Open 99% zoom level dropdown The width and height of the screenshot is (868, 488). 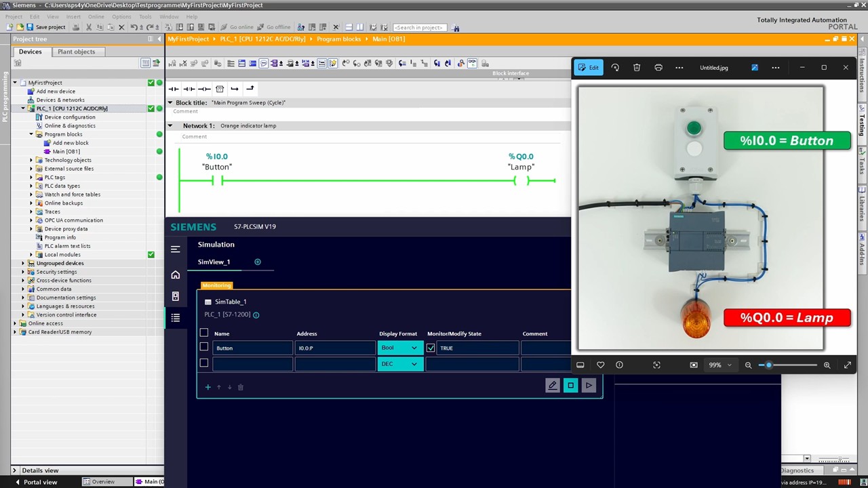[x=720, y=365]
